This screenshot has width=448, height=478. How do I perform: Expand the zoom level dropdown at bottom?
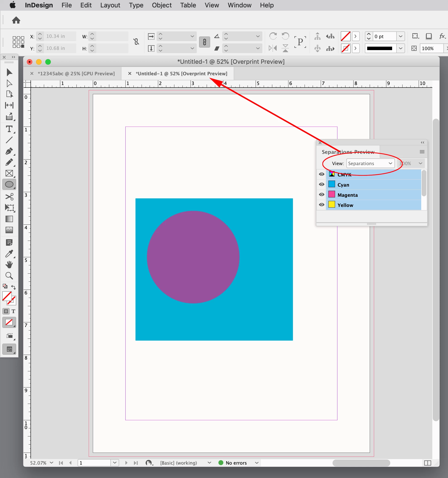pos(51,463)
